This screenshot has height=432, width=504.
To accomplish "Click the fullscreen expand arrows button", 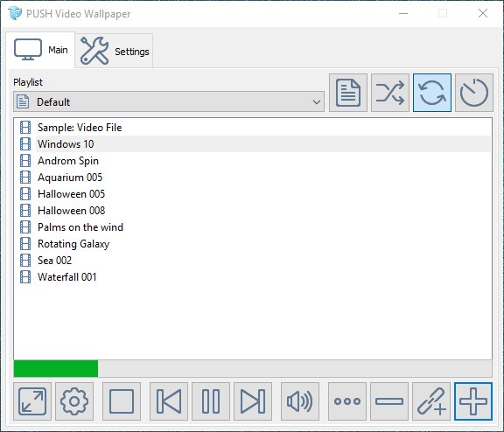I will [32, 401].
